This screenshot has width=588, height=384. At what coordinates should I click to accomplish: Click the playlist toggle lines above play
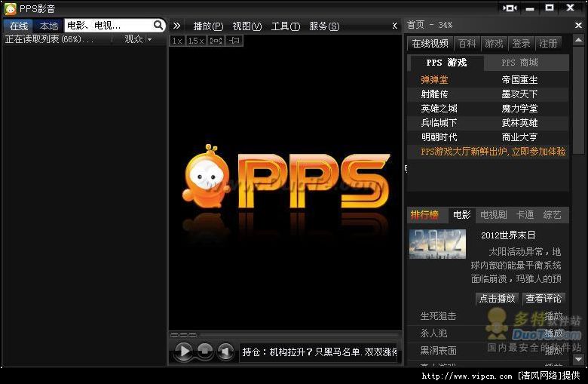tap(183, 334)
